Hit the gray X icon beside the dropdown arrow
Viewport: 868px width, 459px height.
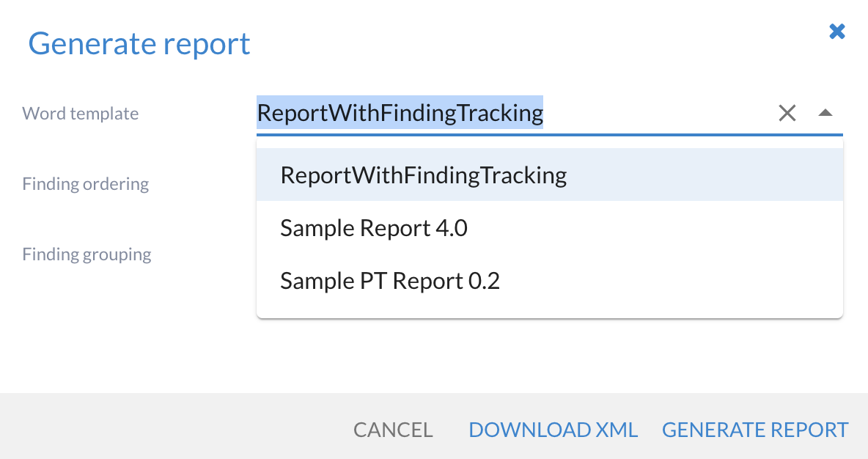point(787,113)
